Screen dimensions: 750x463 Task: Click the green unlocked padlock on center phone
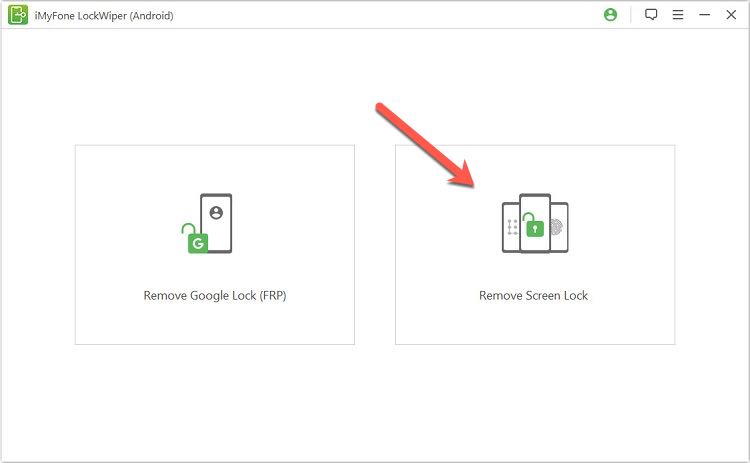535,228
